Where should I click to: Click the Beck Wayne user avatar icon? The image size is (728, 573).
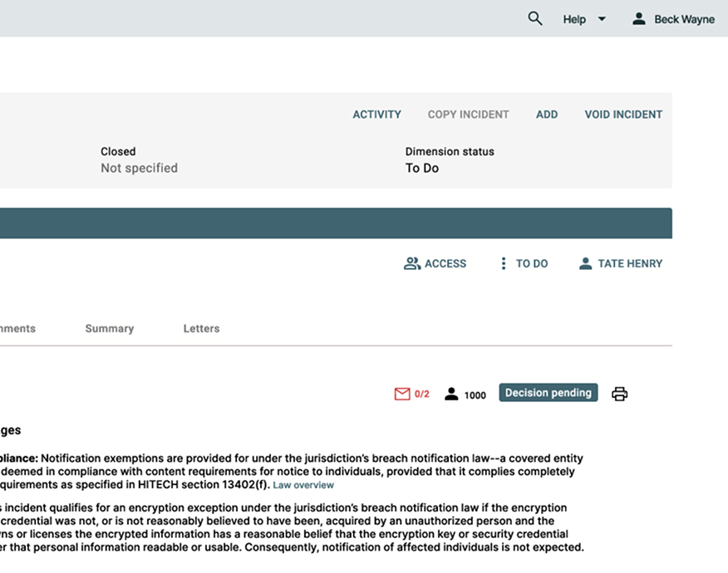point(638,18)
